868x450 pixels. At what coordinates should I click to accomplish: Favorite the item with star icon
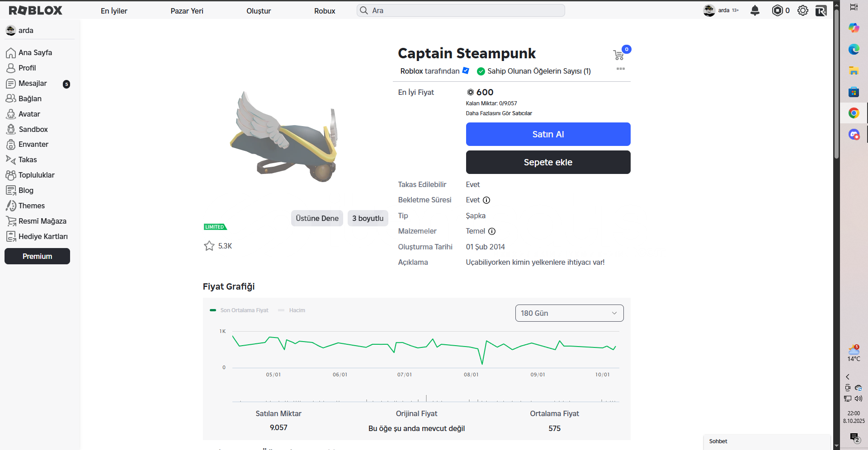click(209, 246)
